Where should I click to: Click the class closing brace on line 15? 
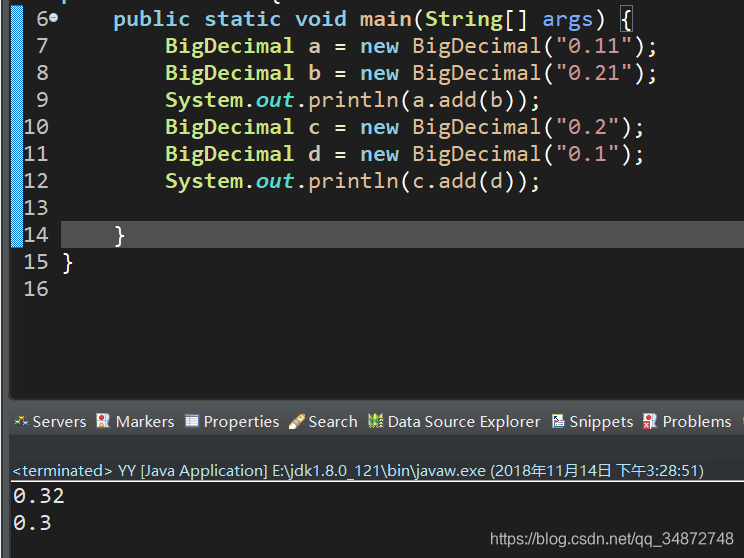click(67, 263)
